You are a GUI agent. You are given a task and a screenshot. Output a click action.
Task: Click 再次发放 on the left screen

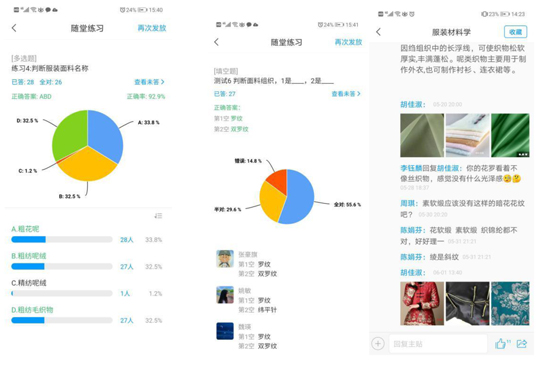pyautogui.click(x=152, y=28)
